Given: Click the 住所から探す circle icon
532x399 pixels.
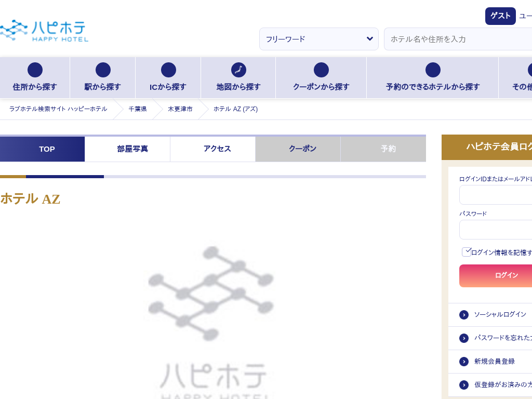Looking at the screenshot, I should (x=35, y=70).
